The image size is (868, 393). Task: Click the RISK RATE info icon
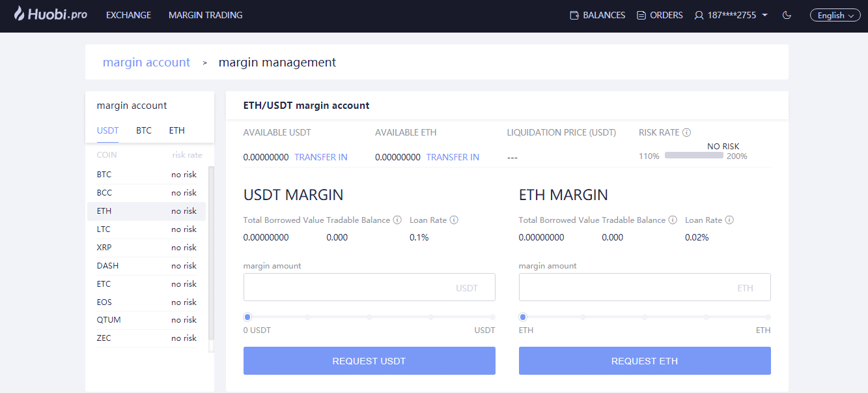click(688, 132)
